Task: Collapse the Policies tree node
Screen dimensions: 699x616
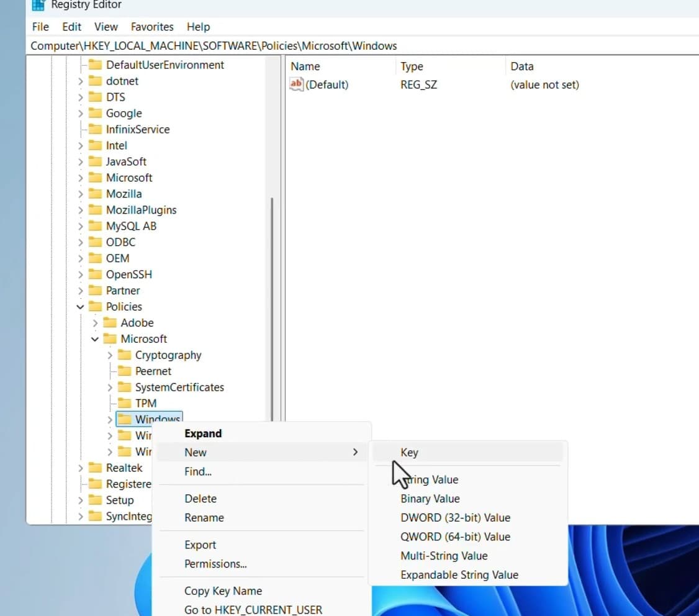Action: point(80,307)
